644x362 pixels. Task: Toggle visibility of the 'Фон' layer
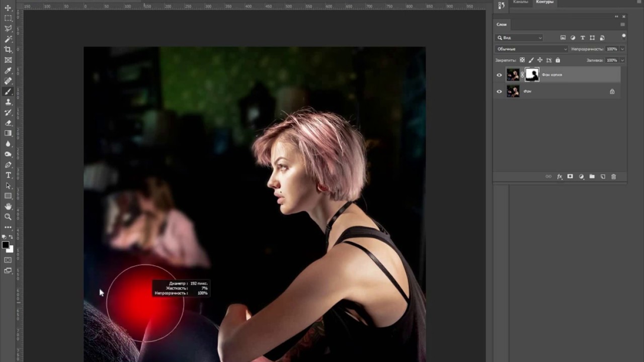[x=499, y=92]
